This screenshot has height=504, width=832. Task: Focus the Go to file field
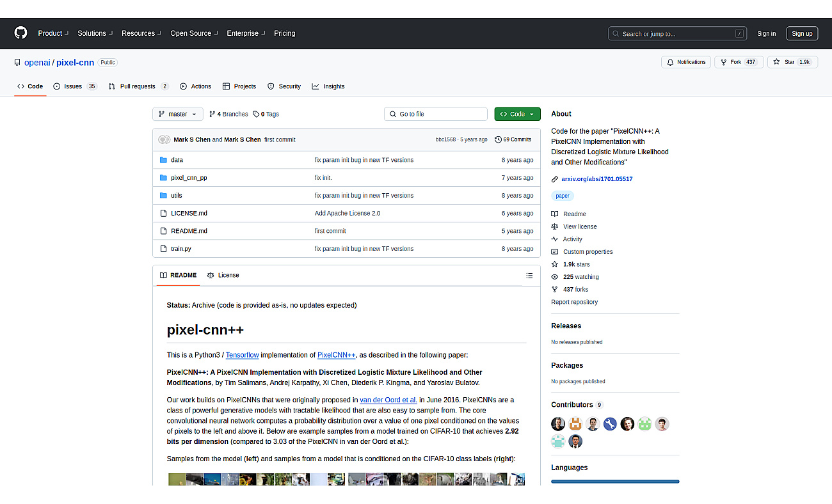435,114
